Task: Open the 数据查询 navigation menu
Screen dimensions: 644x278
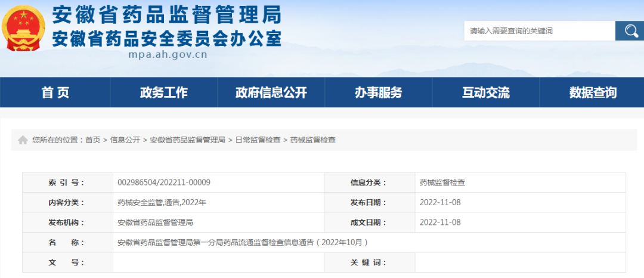Action: (592, 92)
